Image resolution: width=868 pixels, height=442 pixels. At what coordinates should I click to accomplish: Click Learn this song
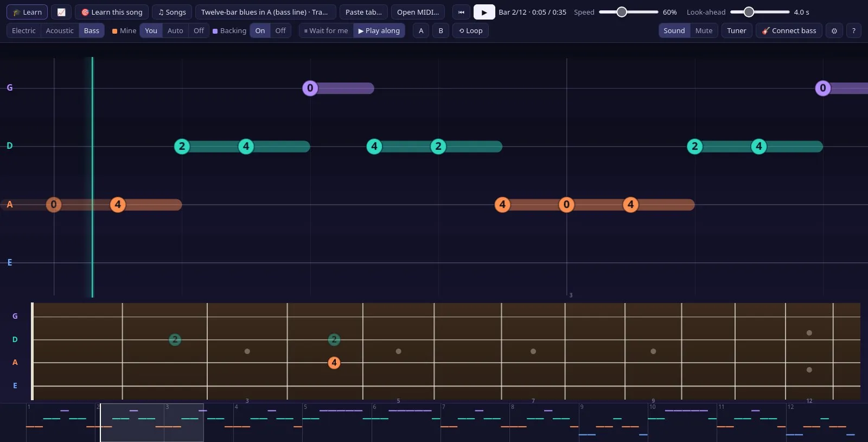[x=112, y=12]
